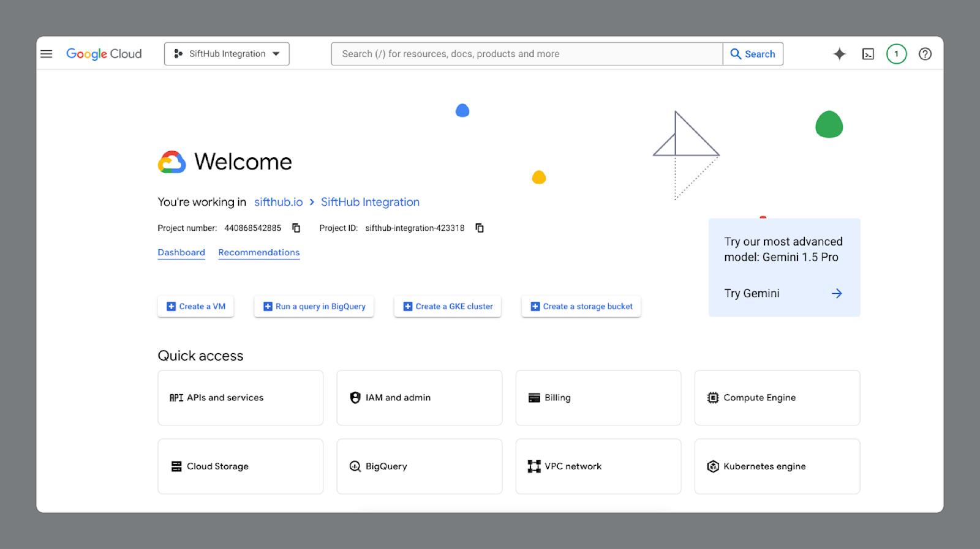Click the Google Cloud logo beside Welcome
The height and width of the screenshot is (549, 980).
[172, 162]
